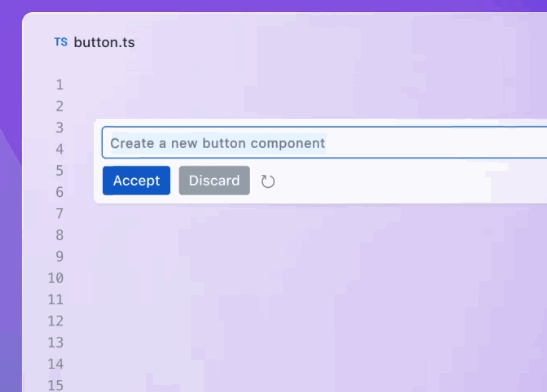The image size is (547, 392).
Task: Click line number 12 in gutter
Action: click(56, 321)
